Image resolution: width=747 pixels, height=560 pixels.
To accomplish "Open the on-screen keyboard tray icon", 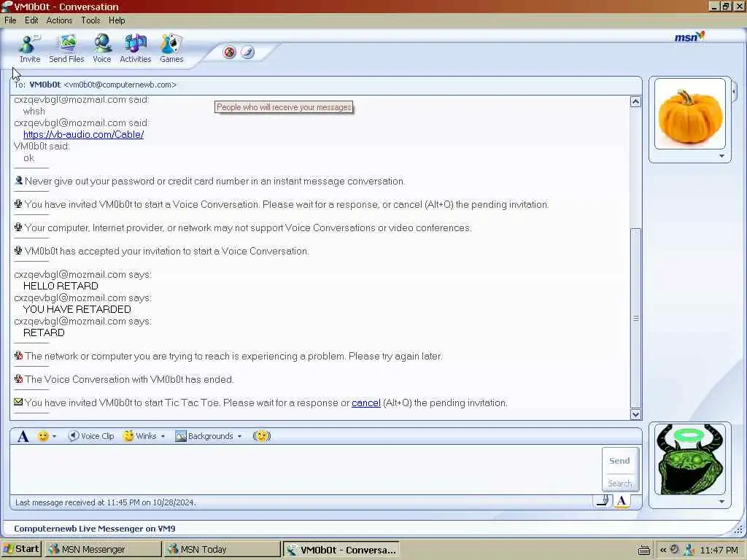I will [644, 550].
